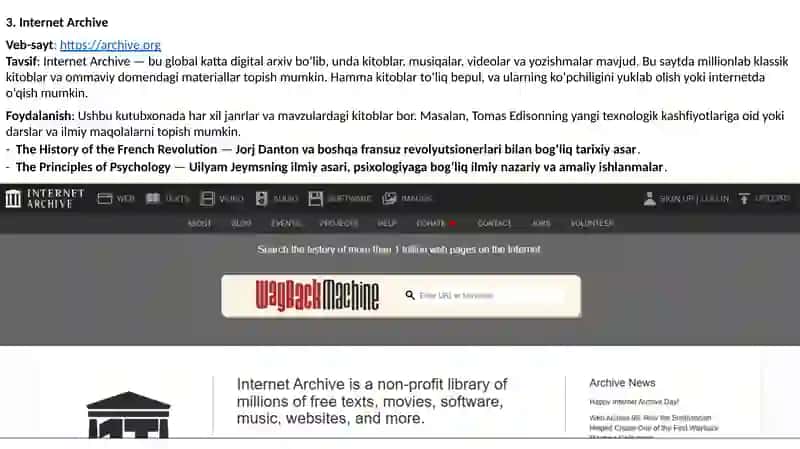Click the Internet Archive building logo below
This screenshot has height=449, width=800.
[x=129, y=414]
